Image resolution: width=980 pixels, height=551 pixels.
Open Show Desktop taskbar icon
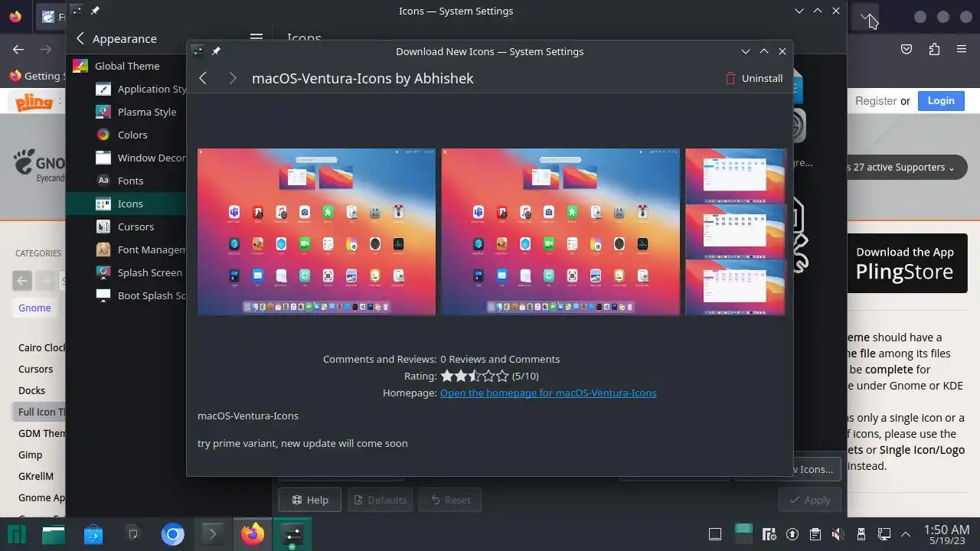[714, 533]
